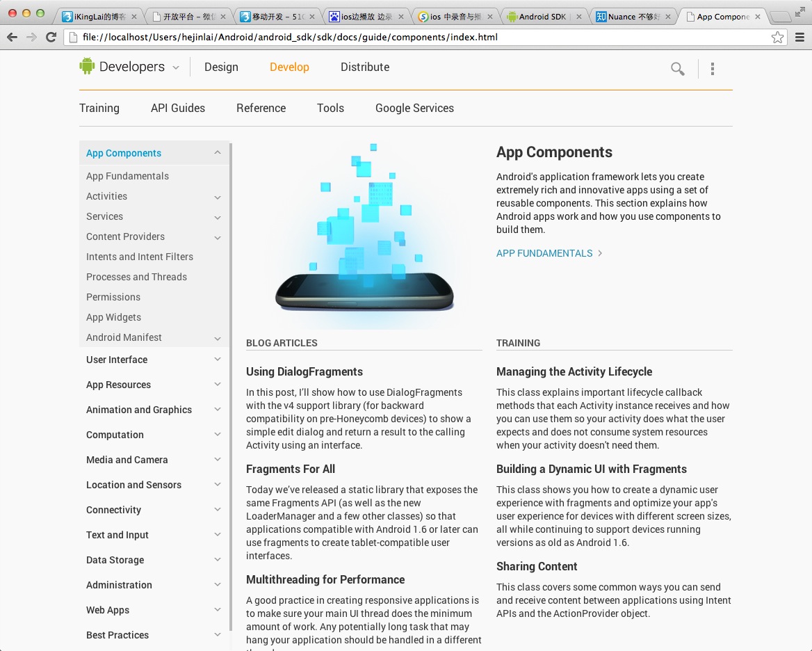Select API Guides in the sub-navigation
The height and width of the screenshot is (651, 812).
(x=178, y=108)
